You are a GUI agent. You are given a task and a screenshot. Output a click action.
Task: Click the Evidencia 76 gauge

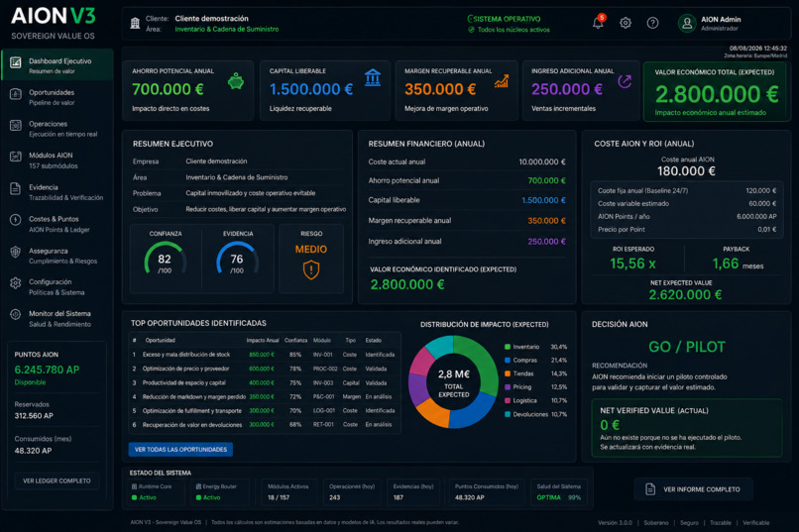click(x=238, y=259)
